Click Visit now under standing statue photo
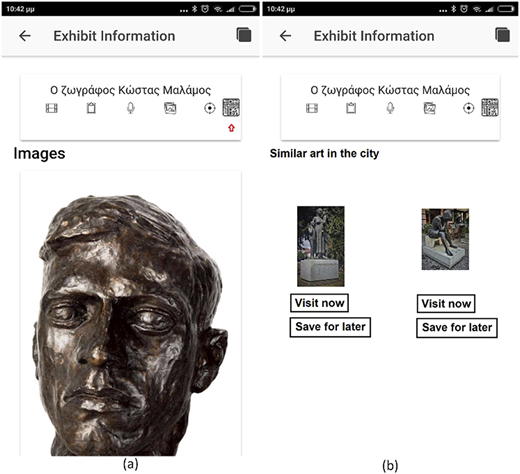Screen dimensions: 520x474 [319, 303]
